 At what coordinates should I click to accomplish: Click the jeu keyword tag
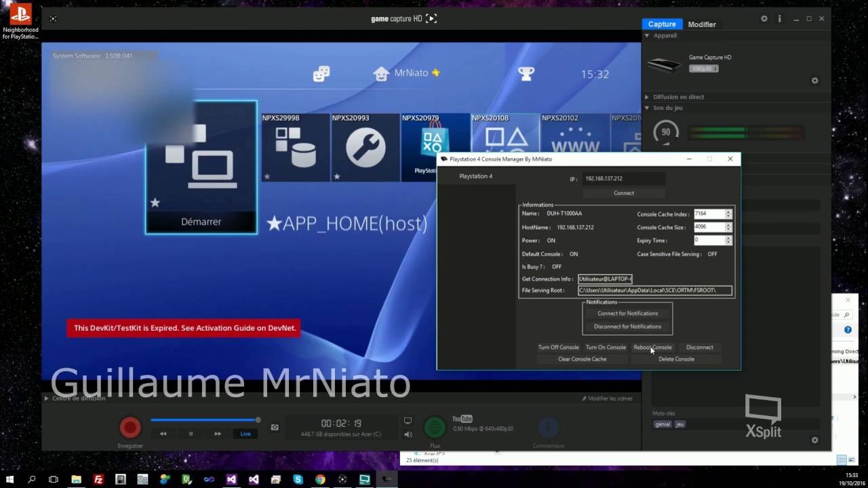point(680,424)
